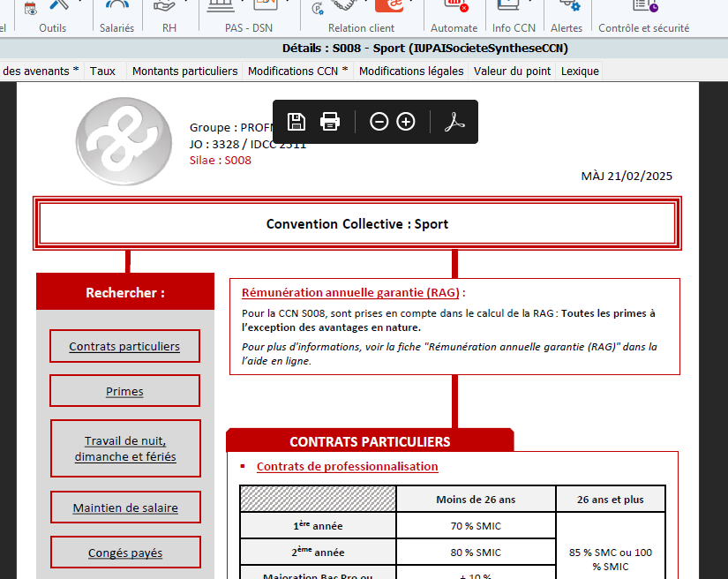Jump to Contrats particuliers section link

coord(124,346)
